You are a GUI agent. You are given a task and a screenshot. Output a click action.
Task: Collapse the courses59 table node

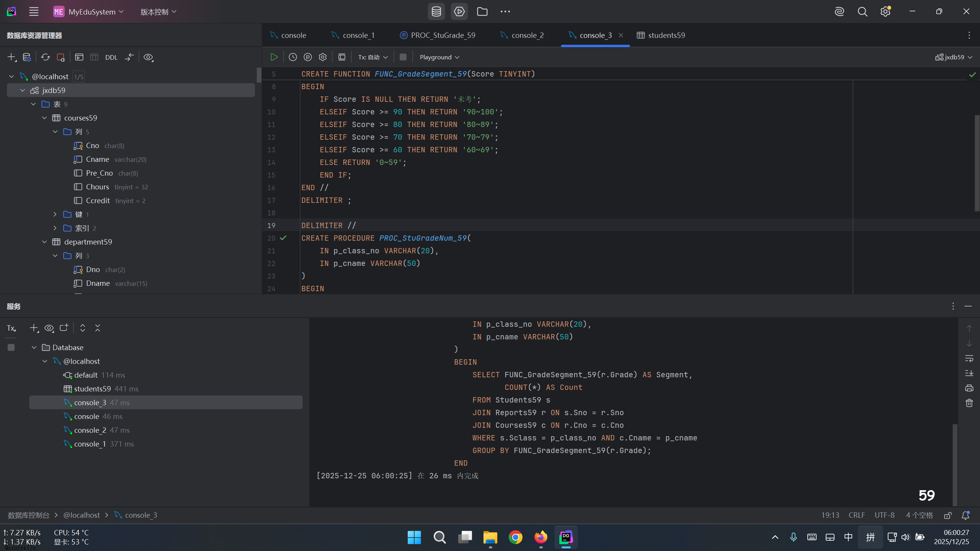[44, 118]
